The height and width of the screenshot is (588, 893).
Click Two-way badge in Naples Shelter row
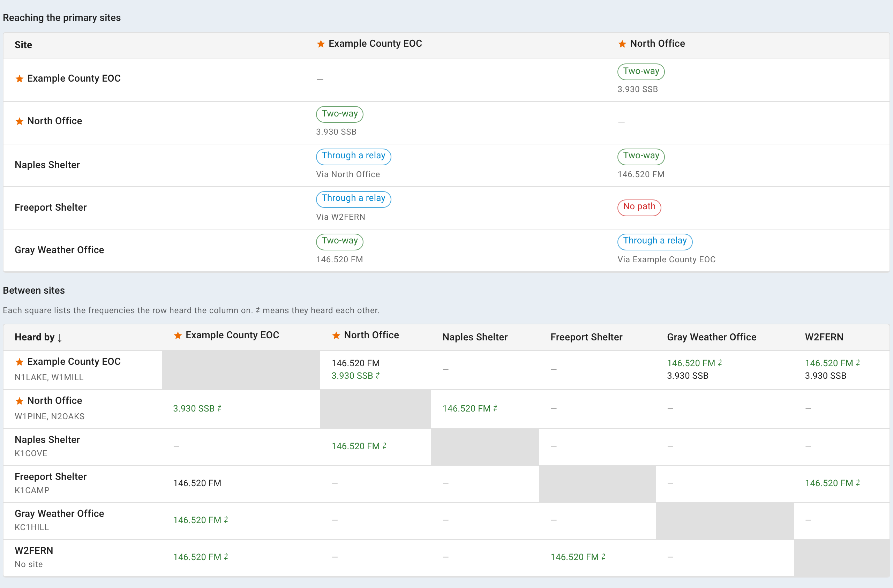641,156
